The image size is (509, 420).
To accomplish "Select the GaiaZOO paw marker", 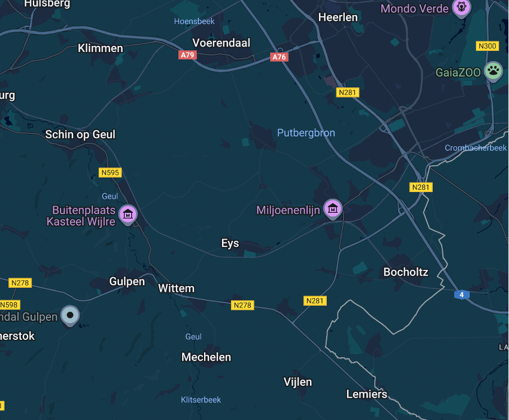I will (x=493, y=71).
